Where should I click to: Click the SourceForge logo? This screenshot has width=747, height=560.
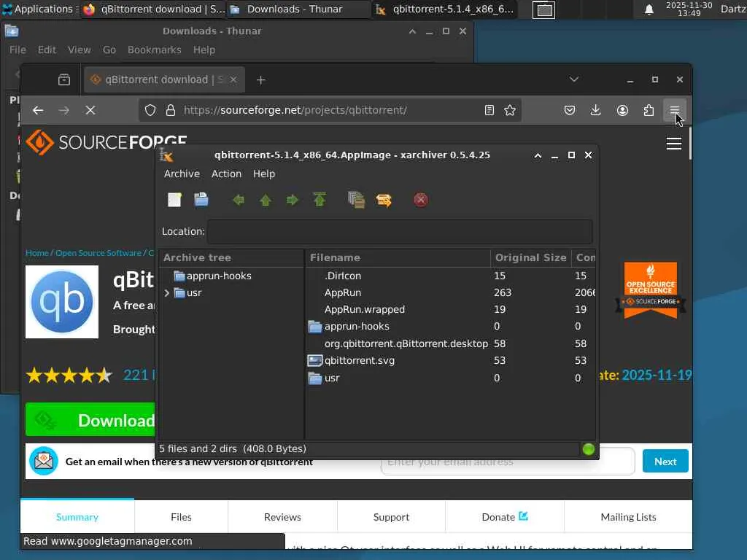[106, 142]
